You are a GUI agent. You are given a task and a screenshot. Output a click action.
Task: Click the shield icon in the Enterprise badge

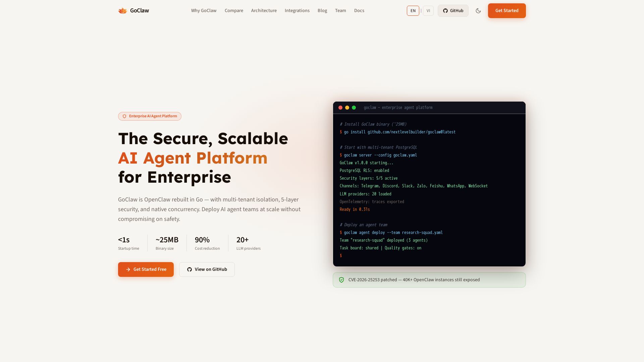(124, 116)
